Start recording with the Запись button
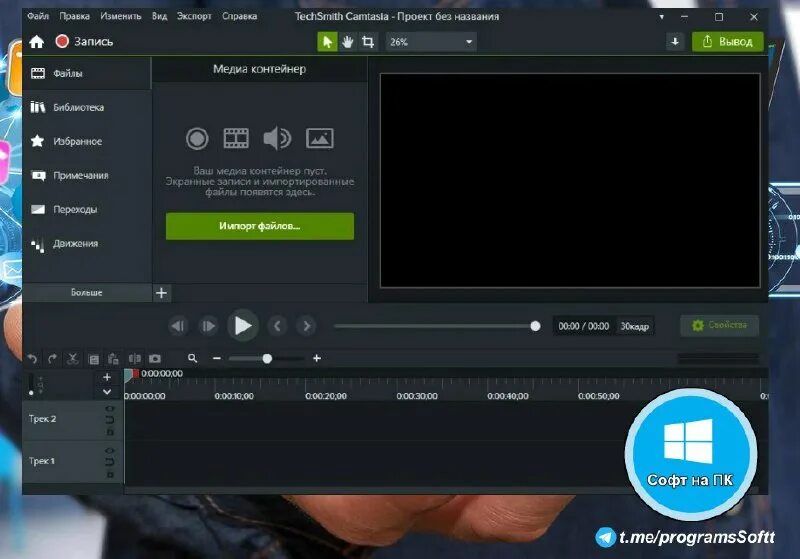The image size is (800, 559). coord(84,41)
